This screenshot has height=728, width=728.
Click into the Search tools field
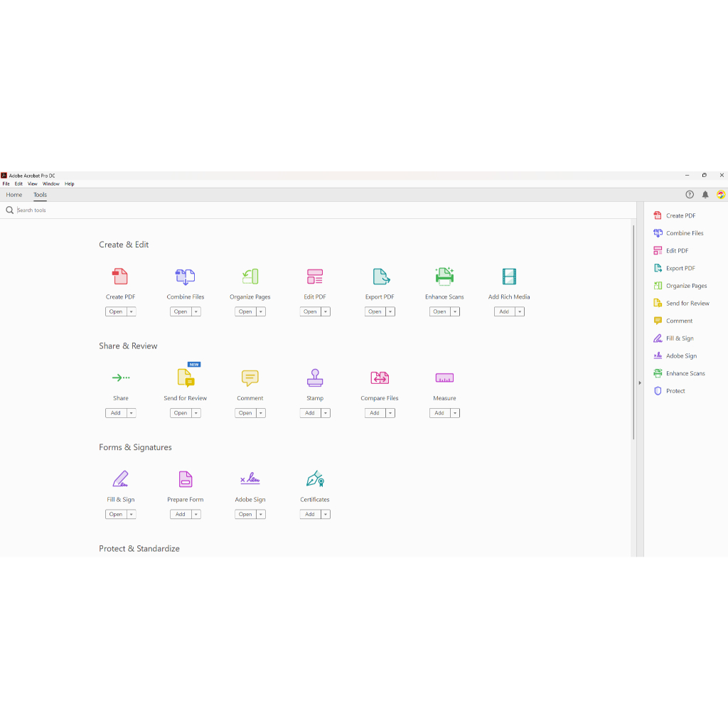click(325, 210)
